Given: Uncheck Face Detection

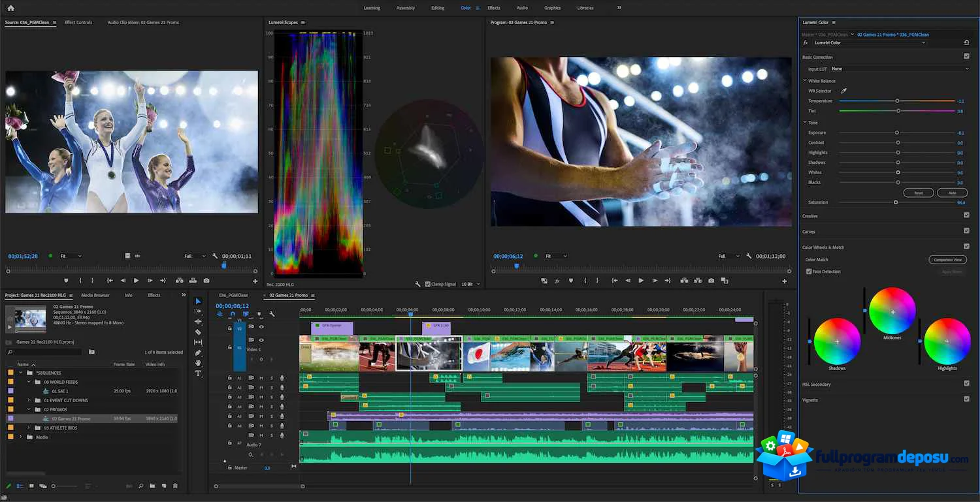Looking at the screenshot, I should pos(809,271).
